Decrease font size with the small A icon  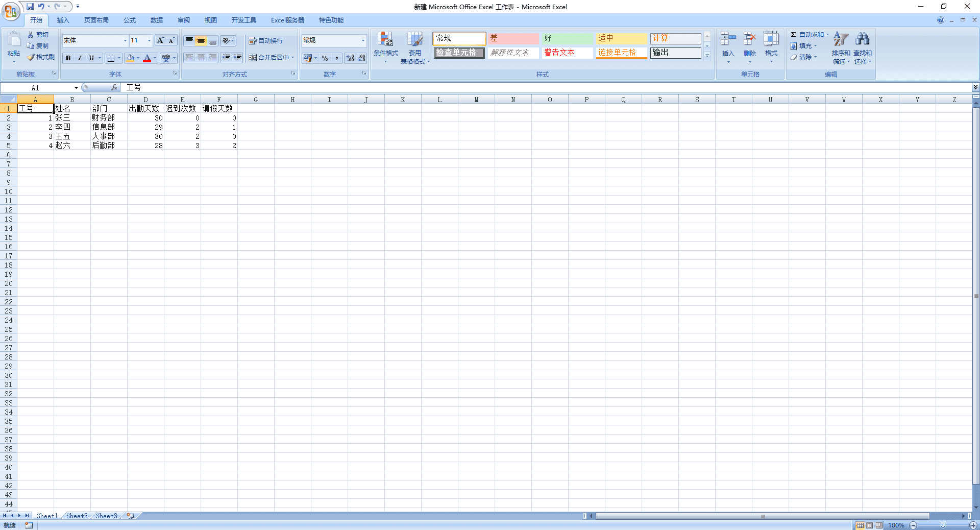point(171,40)
